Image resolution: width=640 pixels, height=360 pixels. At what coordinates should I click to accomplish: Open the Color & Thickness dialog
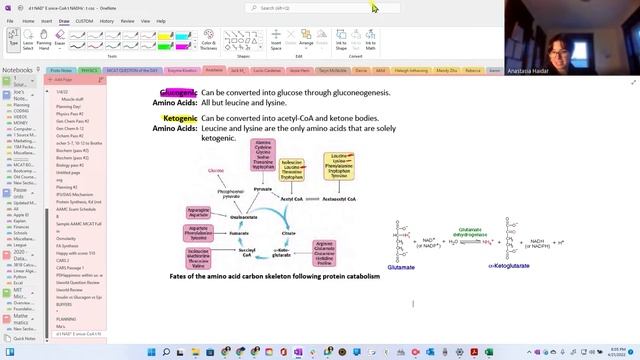point(209,40)
